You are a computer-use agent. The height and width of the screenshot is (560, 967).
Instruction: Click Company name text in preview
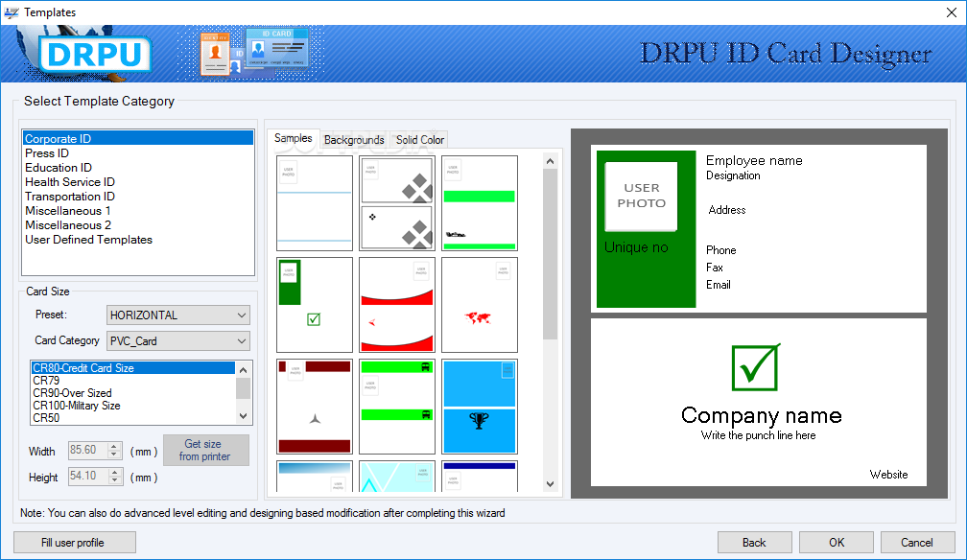point(762,415)
